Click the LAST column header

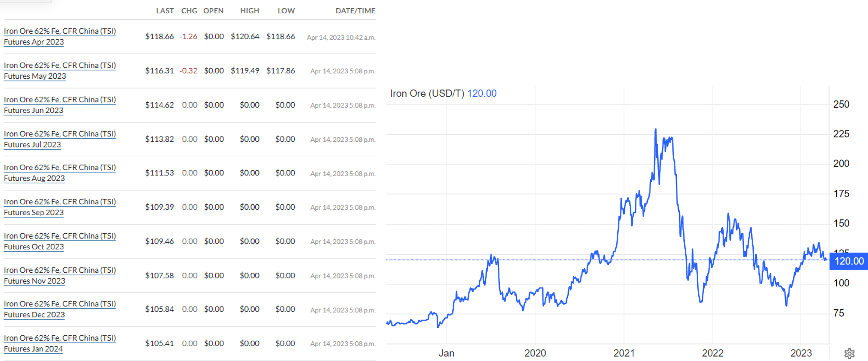click(165, 11)
